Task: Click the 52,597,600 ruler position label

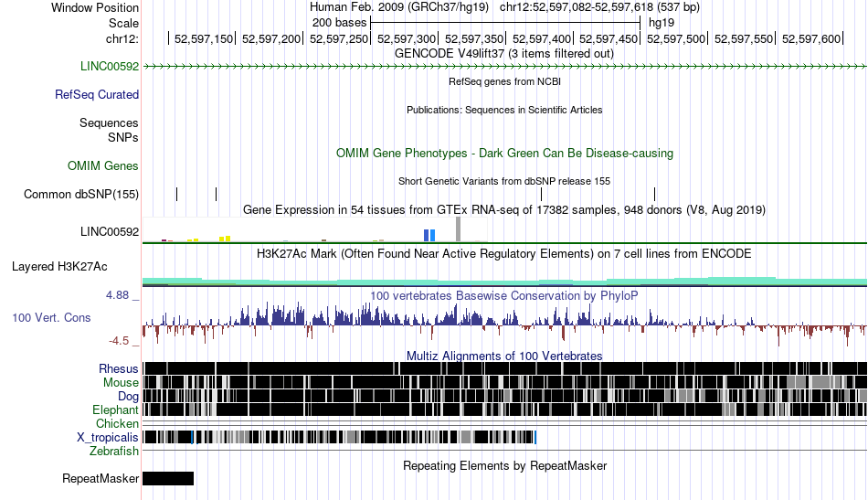Action: pos(811,39)
